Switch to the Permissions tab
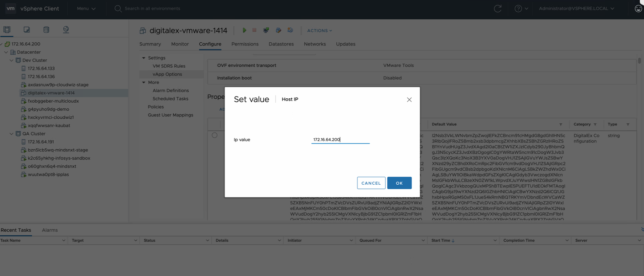The width and height of the screenshot is (644, 276). [245, 44]
